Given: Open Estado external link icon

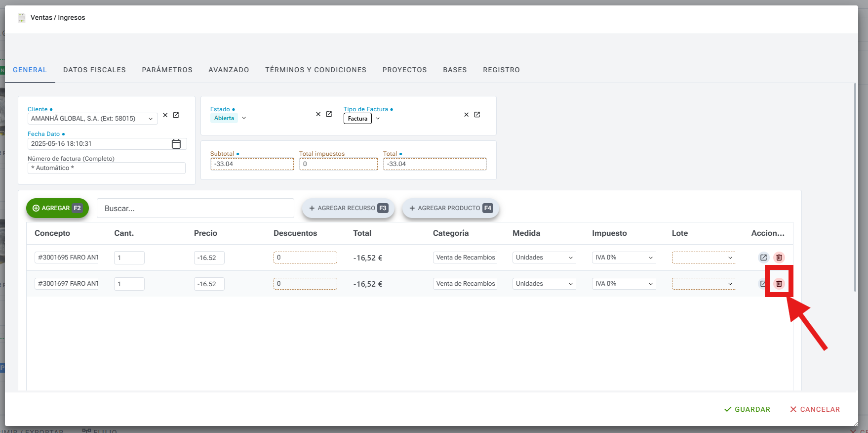Looking at the screenshot, I should pyautogui.click(x=329, y=114).
